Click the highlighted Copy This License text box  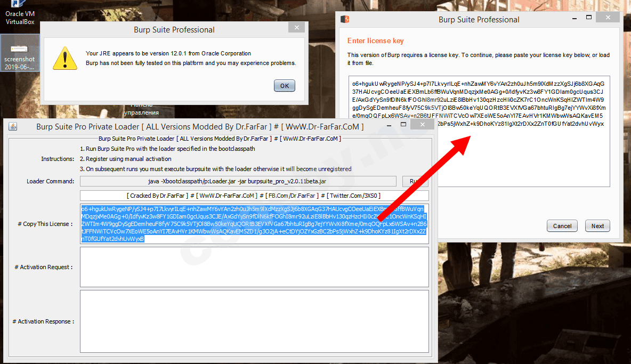click(x=254, y=224)
